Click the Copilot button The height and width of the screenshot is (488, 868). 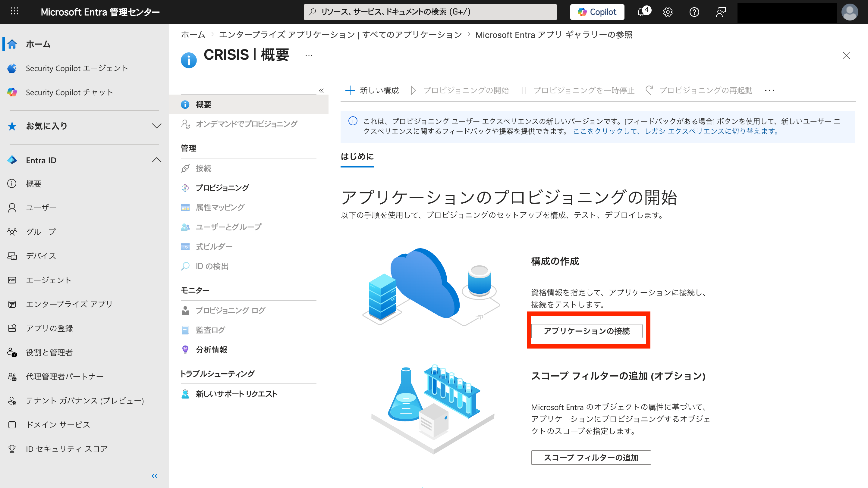click(x=597, y=12)
